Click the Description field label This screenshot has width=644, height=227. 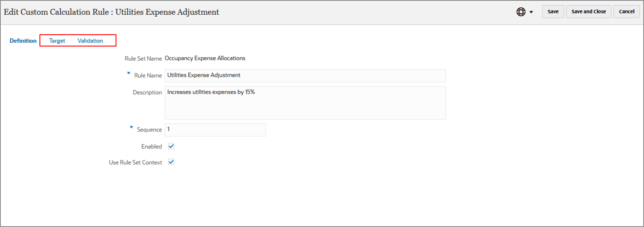[x=147, y=92]
